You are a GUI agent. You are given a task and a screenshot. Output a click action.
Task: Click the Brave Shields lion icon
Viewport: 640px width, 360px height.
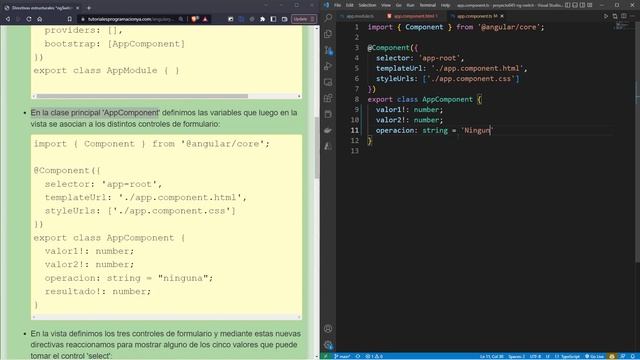pyautogui.click(x=195, y=19)
